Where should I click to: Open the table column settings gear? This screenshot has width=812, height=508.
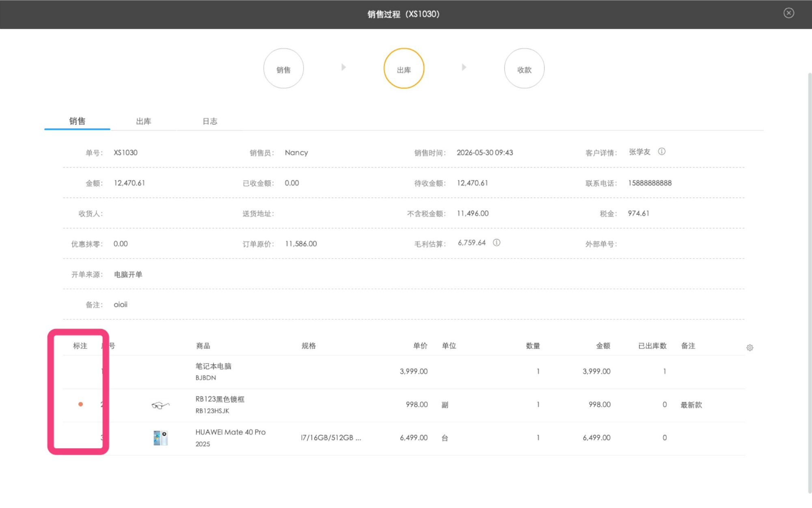[749, 348]
